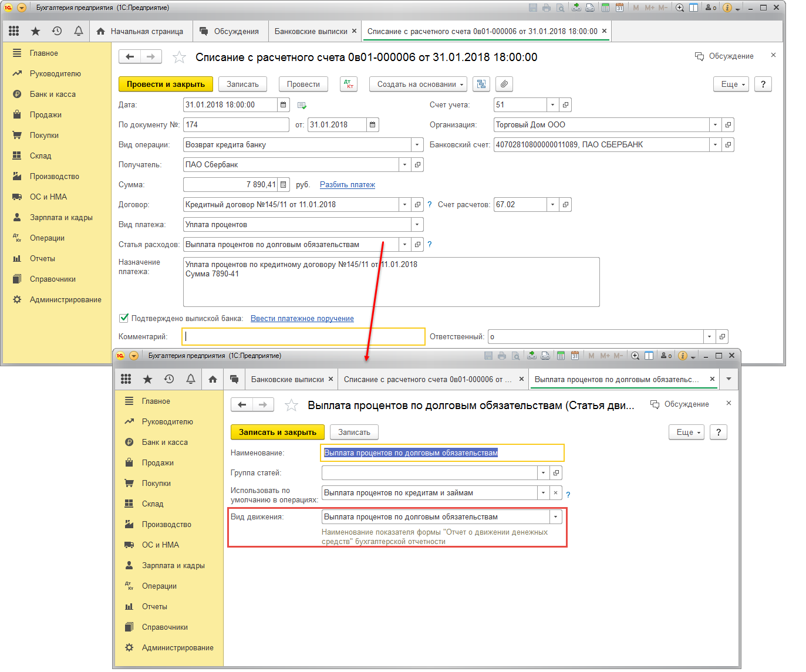Screen dimensions: 806x672
Task: Click into the Комментарий input field
Action: [x=303, y=336]
